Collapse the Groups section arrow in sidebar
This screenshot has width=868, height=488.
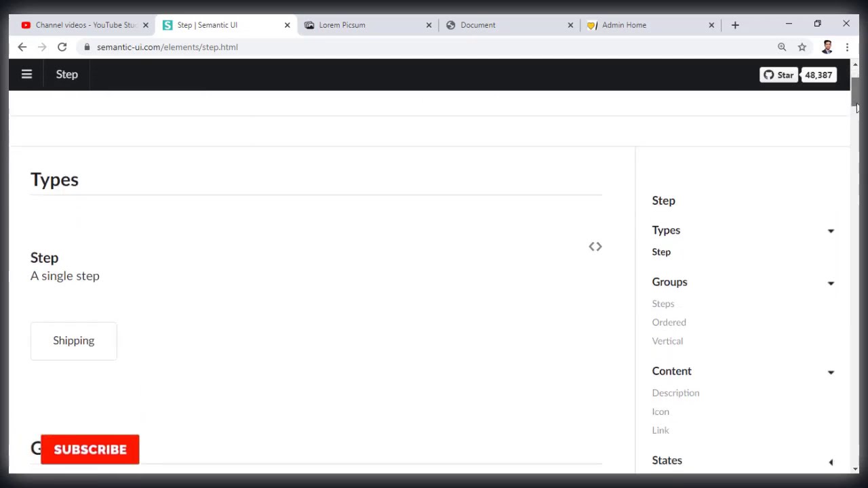coord(831,283)
